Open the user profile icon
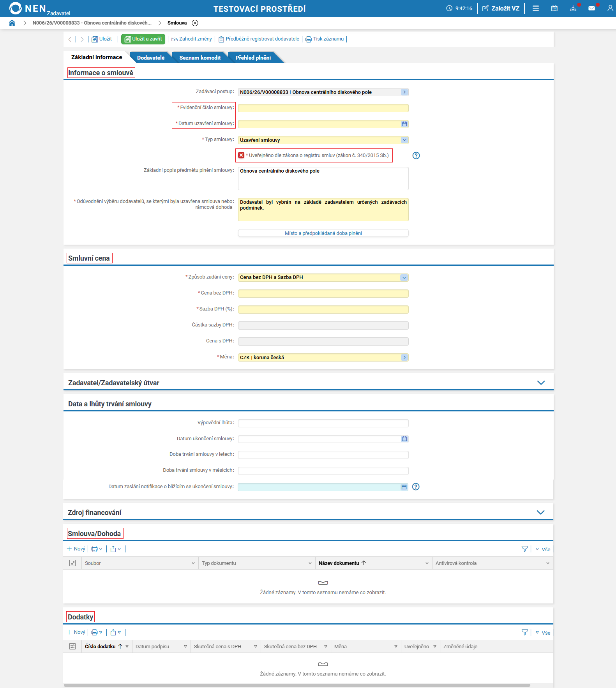Viewport: 616px width, 688px height. 610,8
